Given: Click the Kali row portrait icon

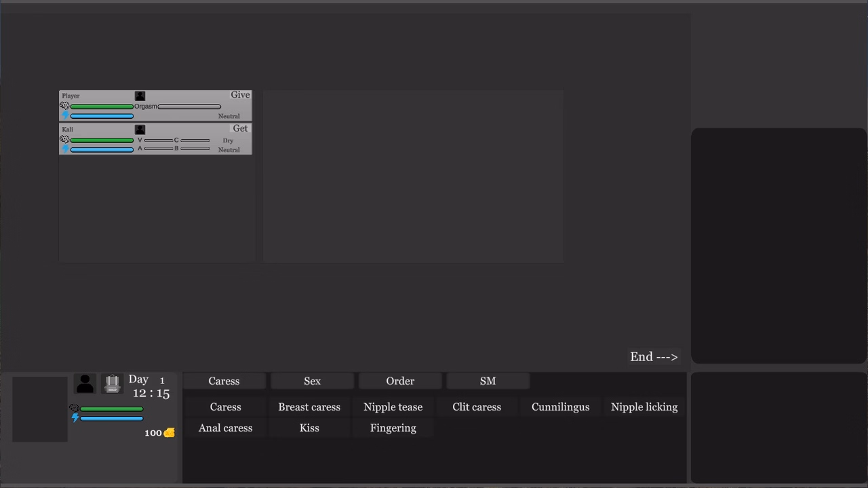Looking at the screenshot, I should 140,130.
